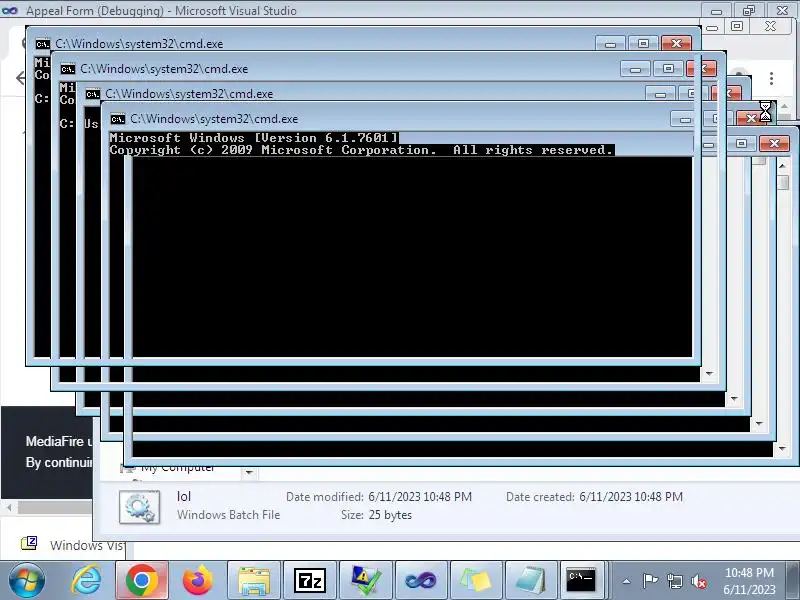Click the system icon of frontmost titled cmd window
Viewport: 800px width, 600px height.
pyautogui.click(x=117, y=119)
